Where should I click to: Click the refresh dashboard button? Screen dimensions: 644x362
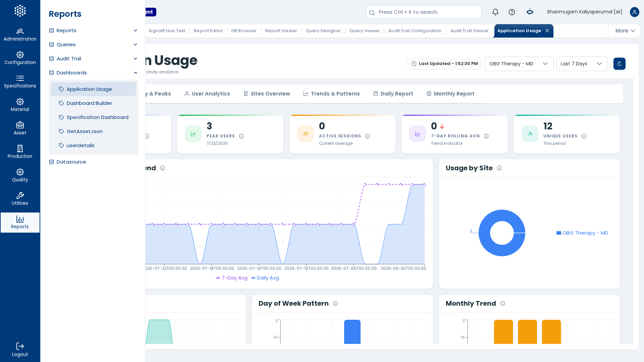[619, 64]
